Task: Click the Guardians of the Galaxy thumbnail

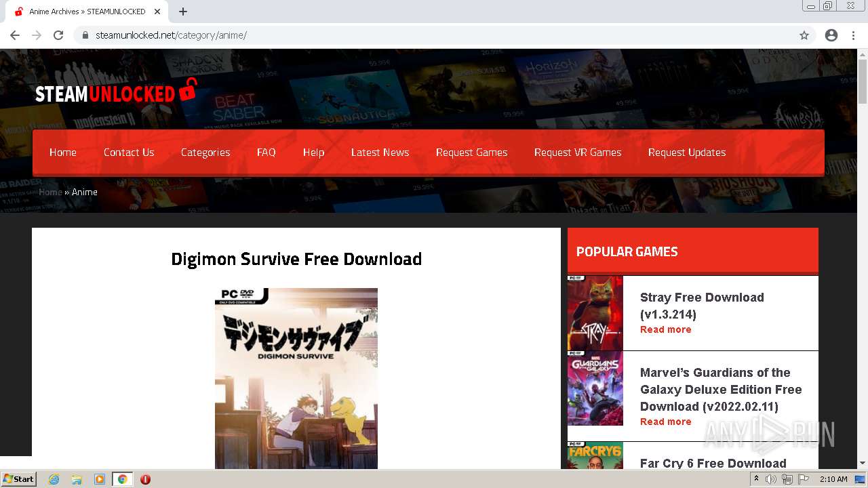Action: [595, 388]
